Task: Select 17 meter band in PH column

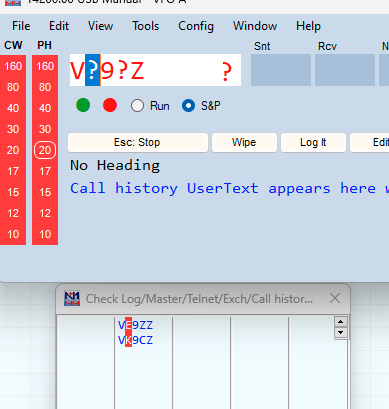Action: (45, 171)
